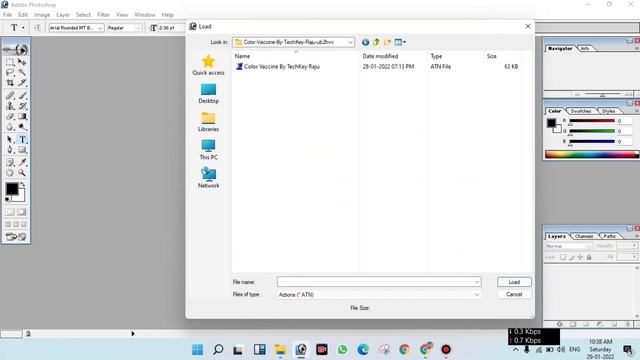
Task: Select the Gradient tool
Action: pyautogui.click(x=22, y=116)
